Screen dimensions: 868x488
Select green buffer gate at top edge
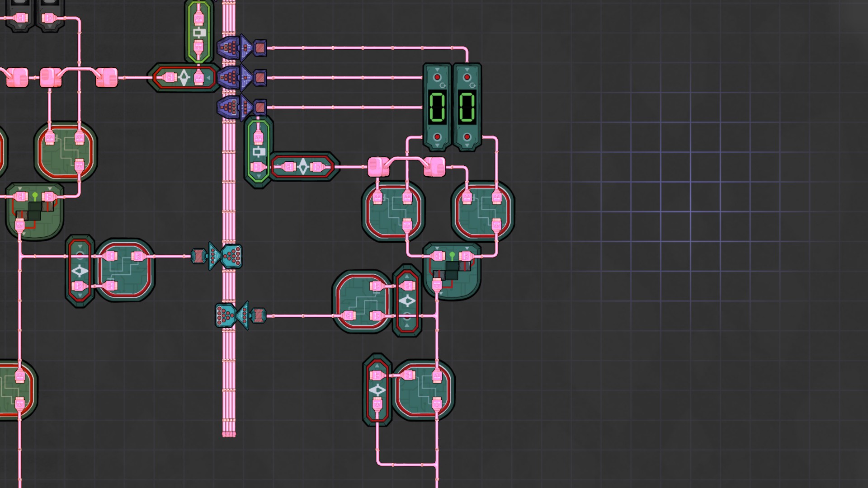pos(199,32)
